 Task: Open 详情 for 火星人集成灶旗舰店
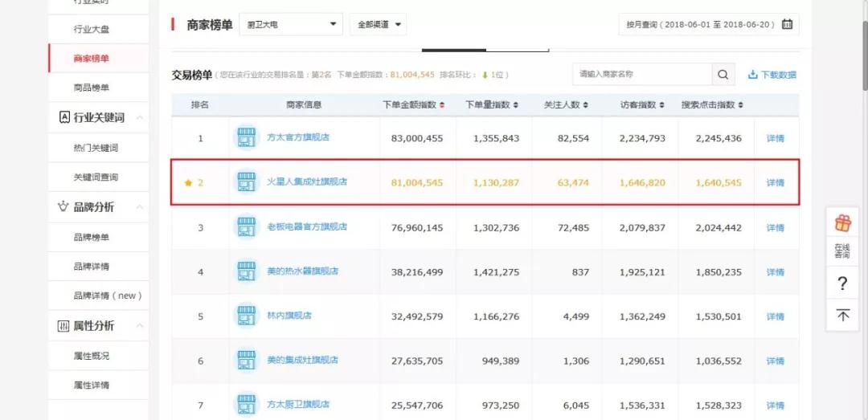pyautogui.click(x=775, y=182)
